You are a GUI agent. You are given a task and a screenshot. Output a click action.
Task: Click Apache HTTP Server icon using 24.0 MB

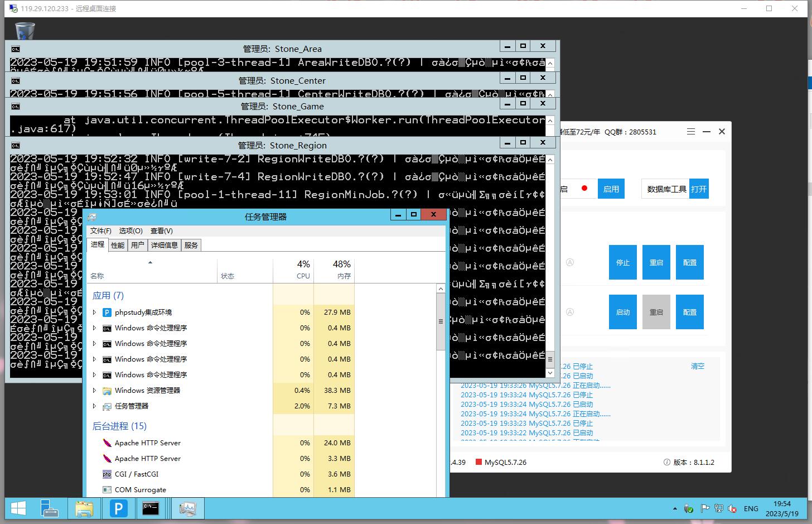click(107, 443)
